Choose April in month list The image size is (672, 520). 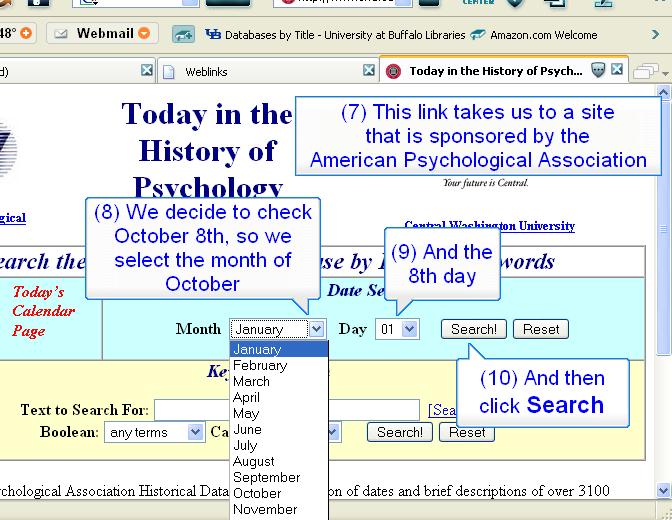point(279,397)
